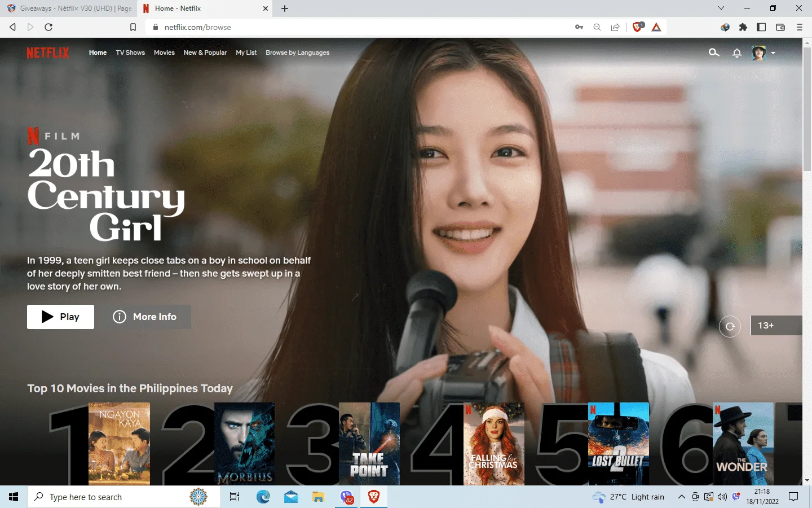The height and width of the screenshot is (508, 812).
Task: Click the red Netflix logo
Action: tap(48, 52)
